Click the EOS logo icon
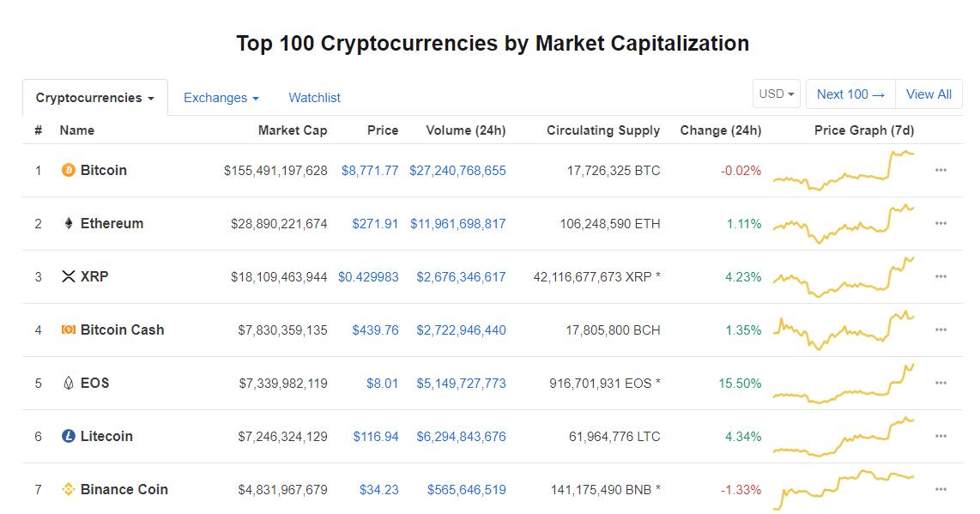Image resolution: width=980 pixels, height=514 pixels. pos(68,383)
